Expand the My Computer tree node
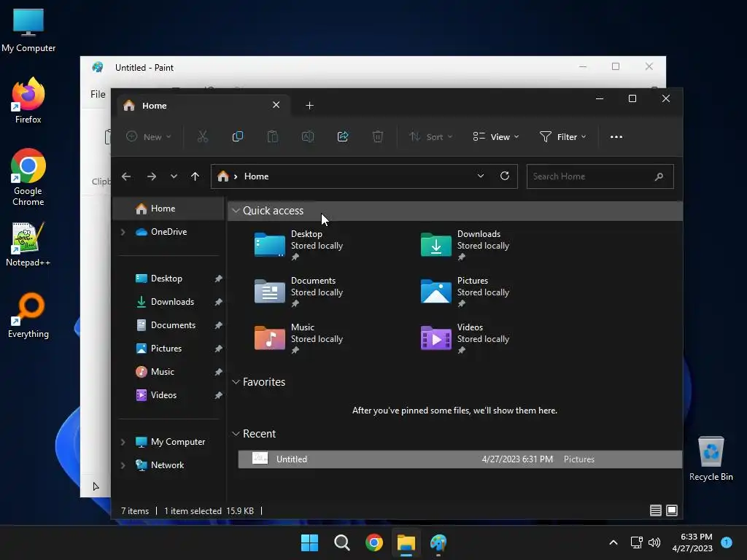This screenshot has width=747, height=560. (x=123, y=442)
